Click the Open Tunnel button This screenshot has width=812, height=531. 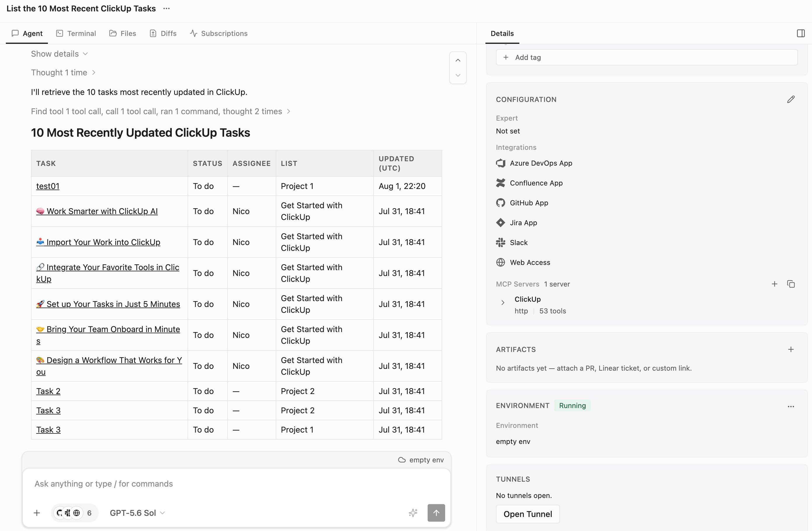[x=528, y=513]
